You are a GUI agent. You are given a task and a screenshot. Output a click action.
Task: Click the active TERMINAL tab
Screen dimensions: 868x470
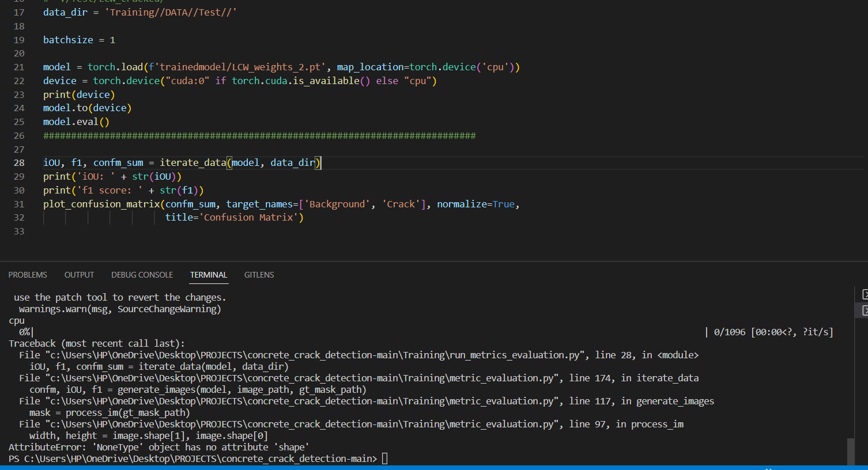click(x=208, y=275)
